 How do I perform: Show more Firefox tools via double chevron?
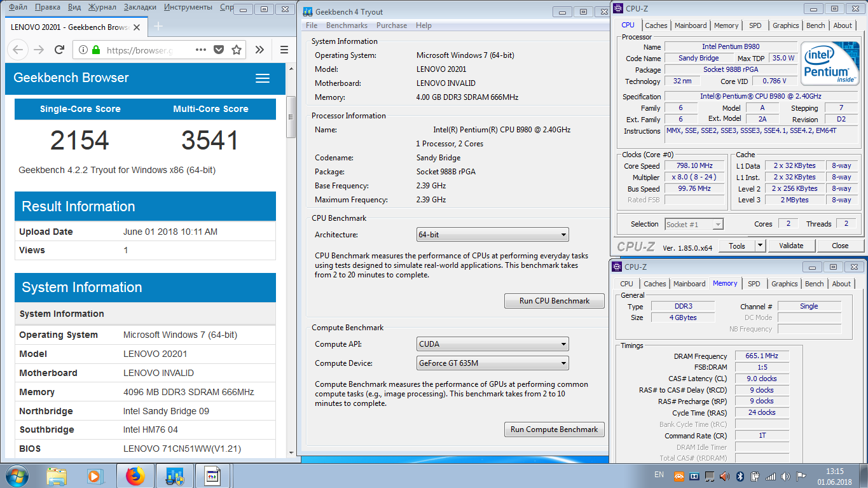(x=259, y=50)
